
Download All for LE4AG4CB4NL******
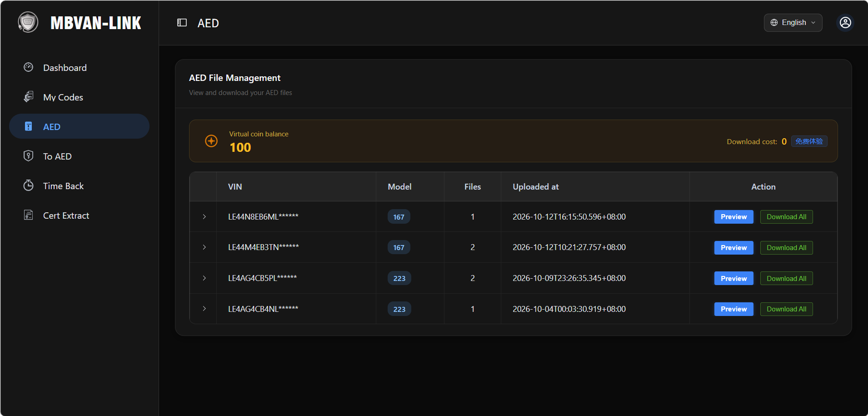[786, 309]
